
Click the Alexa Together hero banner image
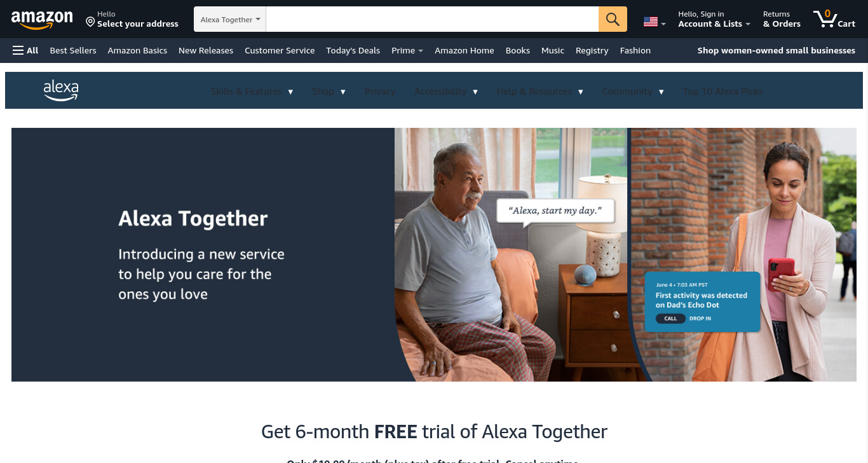pyautogui.click(x=434, y=254)
